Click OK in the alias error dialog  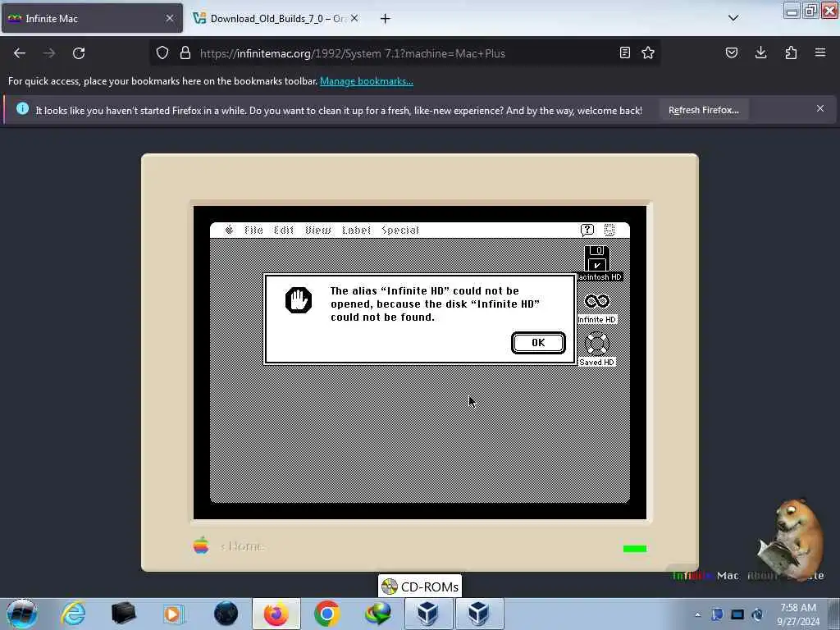click(538, 343)
